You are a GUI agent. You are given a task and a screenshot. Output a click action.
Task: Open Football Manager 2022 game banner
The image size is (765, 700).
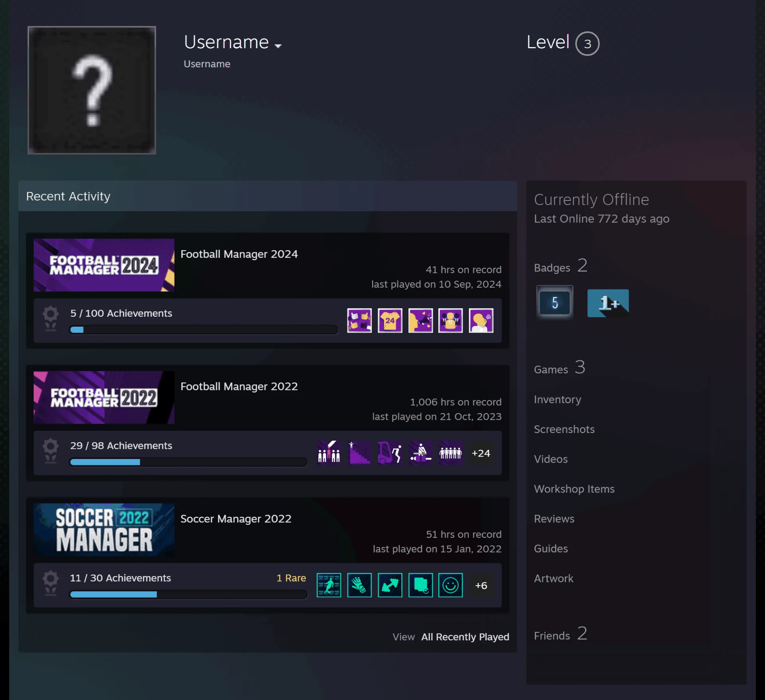tap(104, 397)
